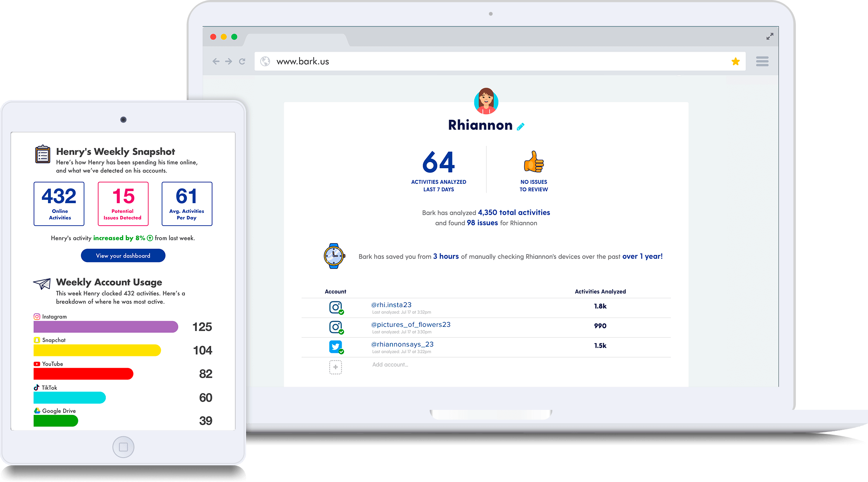Select the empty browser tab
The width and height of the screenshot is (868, 482).
coord(296,40)
